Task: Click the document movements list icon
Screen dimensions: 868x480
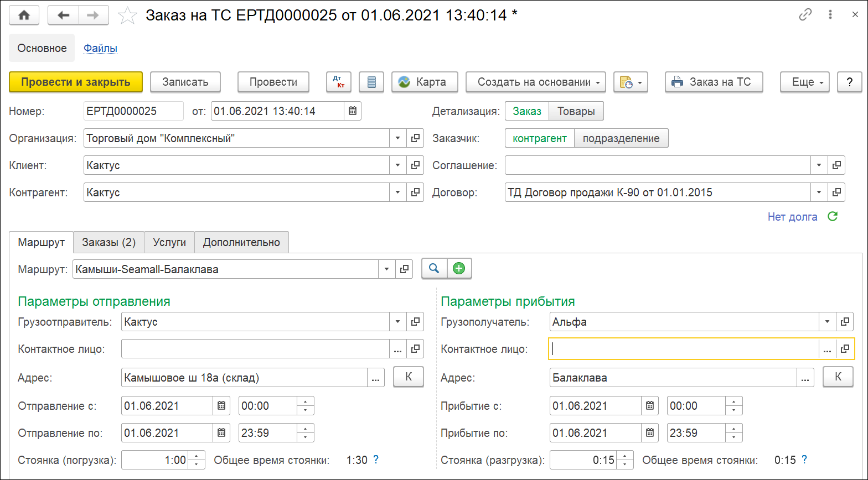Action: [371, 82]
